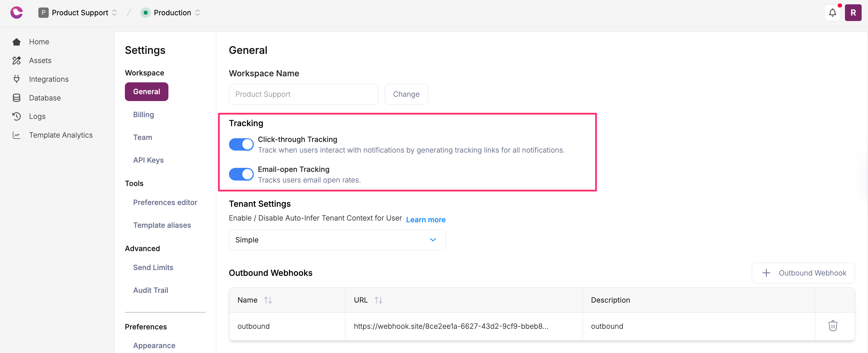Screen dimensions: 868x353
Task: Click the Assets pencil-ruler icon
Action: point(16,60)
